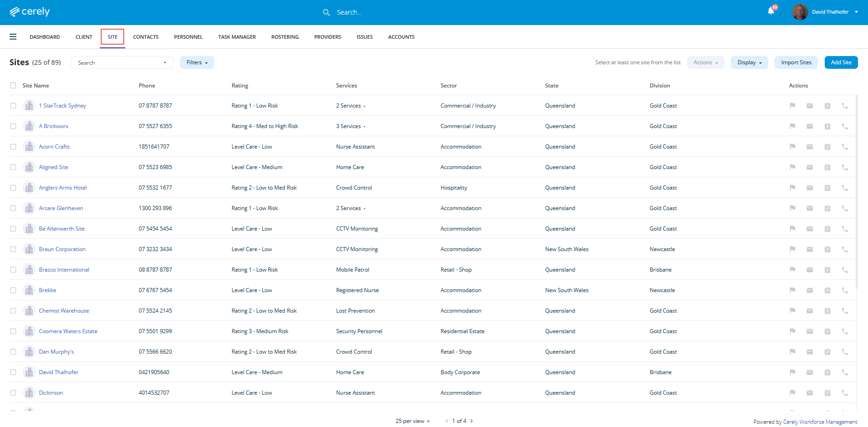
Task: Click the flag icon for Acorn Crafts
Action: 792,147
